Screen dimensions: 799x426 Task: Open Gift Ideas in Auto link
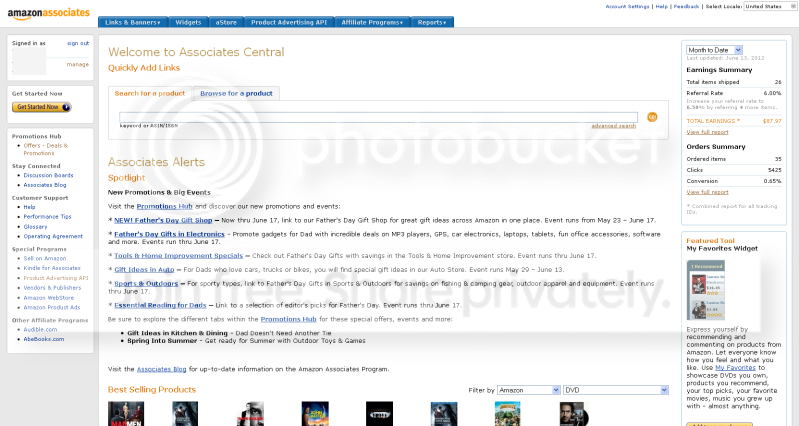coord(144,270)
